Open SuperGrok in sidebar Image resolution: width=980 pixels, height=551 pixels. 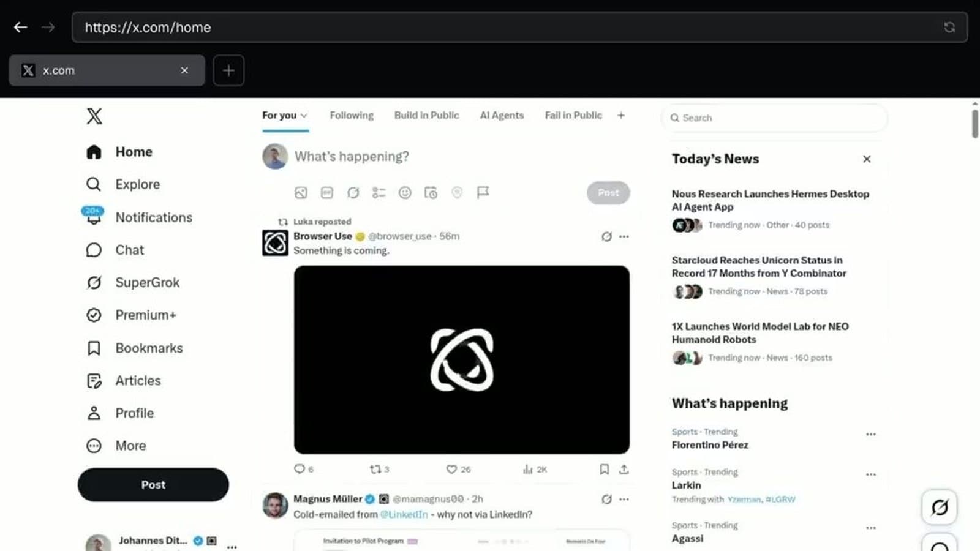pos(133,282)
